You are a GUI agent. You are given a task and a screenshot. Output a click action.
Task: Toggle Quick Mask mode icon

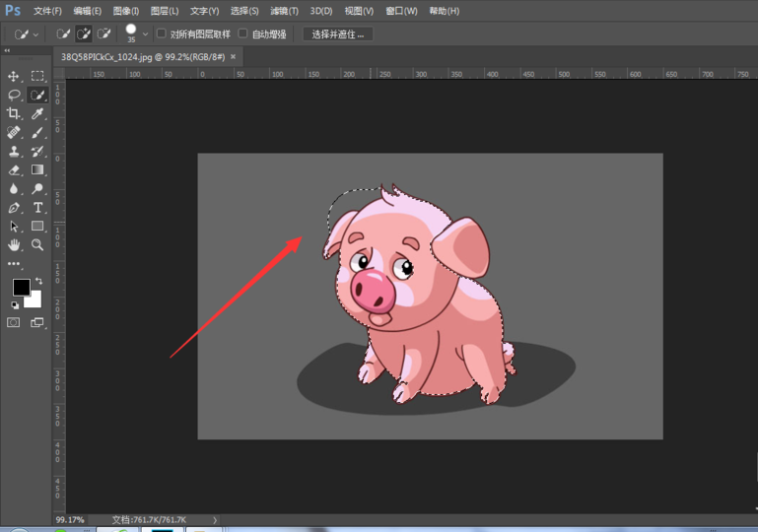pos(14,322)
